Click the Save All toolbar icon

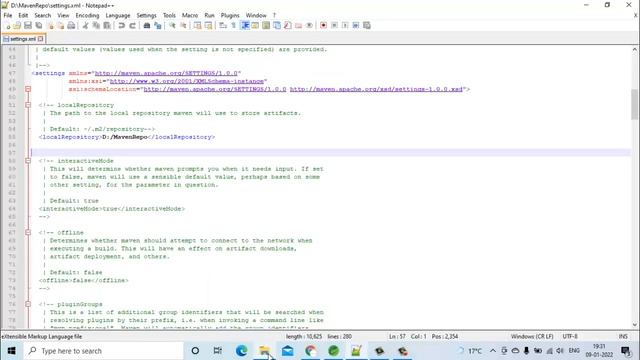coord(39,25)
